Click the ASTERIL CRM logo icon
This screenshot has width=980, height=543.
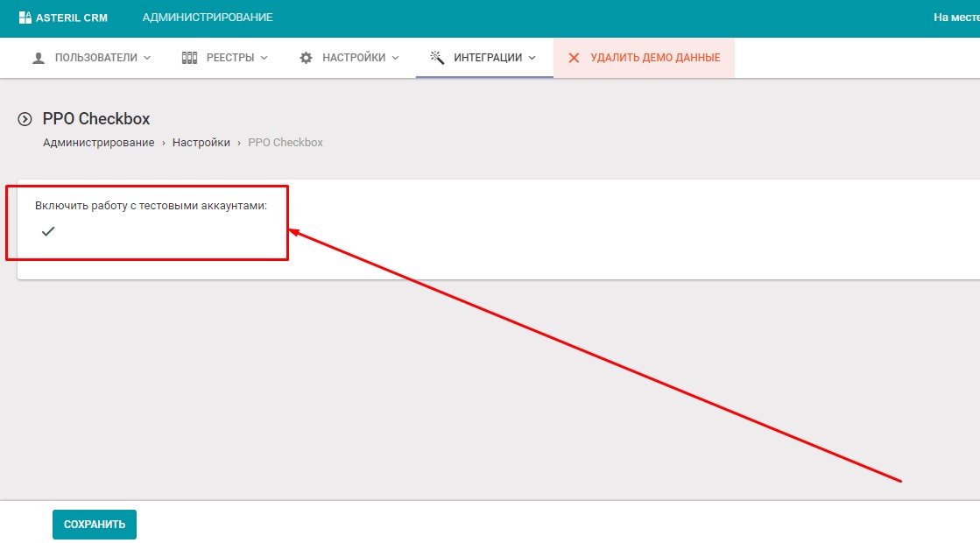click(25, 18)
